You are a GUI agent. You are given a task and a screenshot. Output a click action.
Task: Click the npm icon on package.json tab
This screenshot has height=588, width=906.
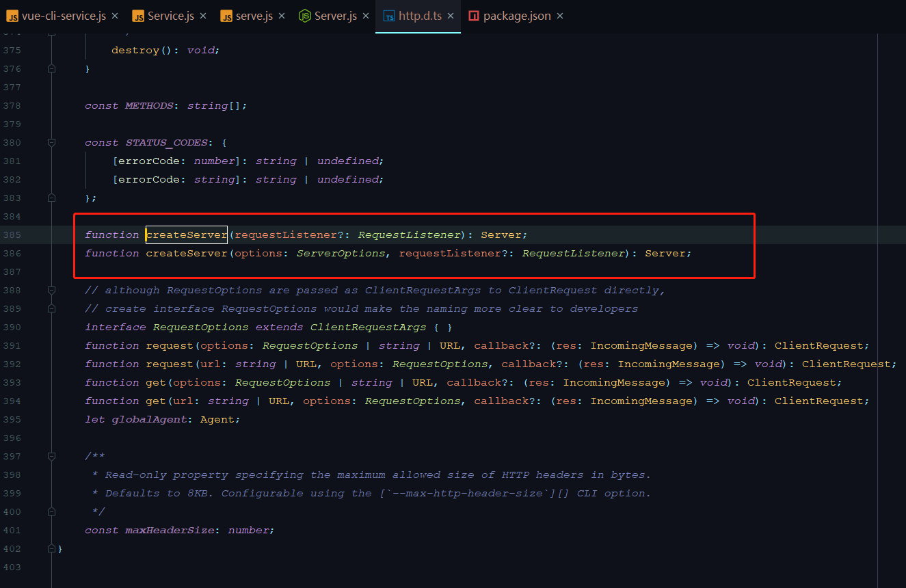click(475, 15)
